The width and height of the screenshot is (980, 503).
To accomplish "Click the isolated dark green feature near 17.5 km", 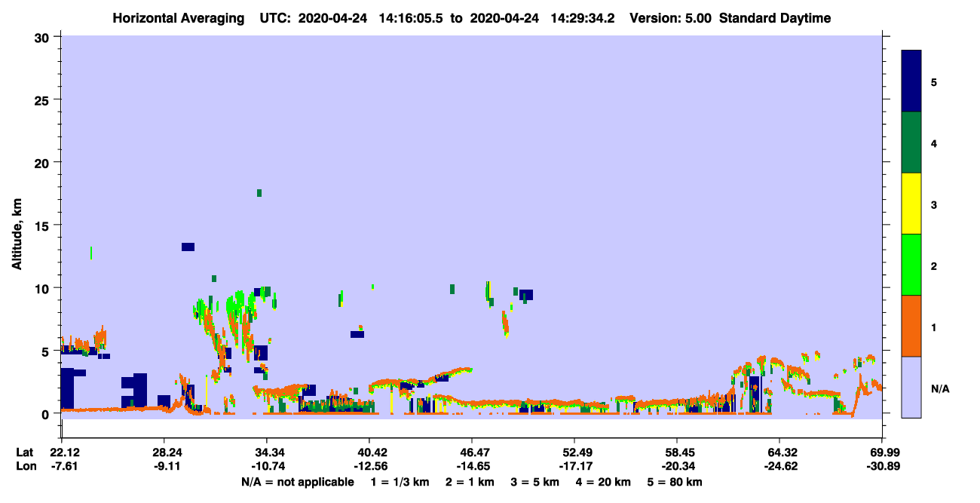I will [x=259, y=193].
